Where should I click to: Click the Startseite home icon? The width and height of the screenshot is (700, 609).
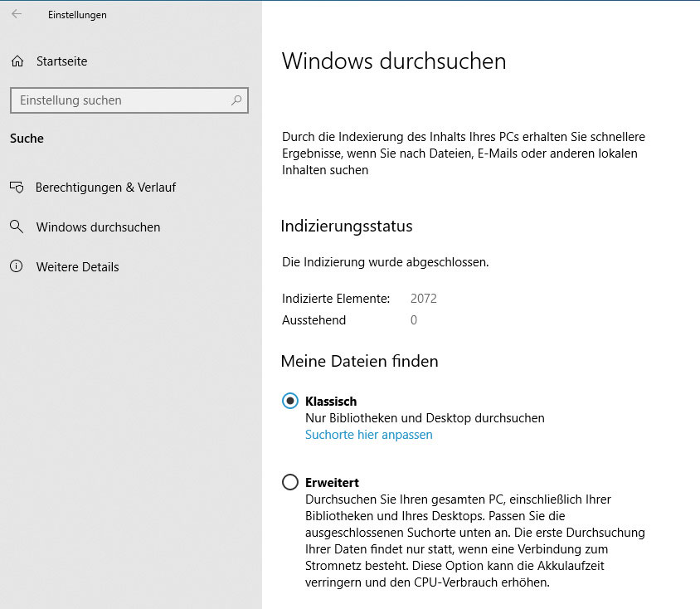tap(17, 61)
